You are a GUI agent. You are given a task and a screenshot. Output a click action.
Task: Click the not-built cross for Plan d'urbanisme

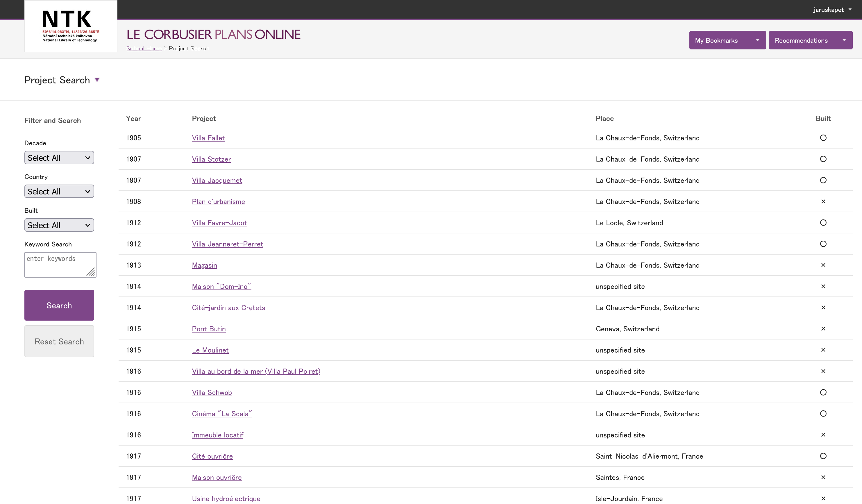click(823, 201)
